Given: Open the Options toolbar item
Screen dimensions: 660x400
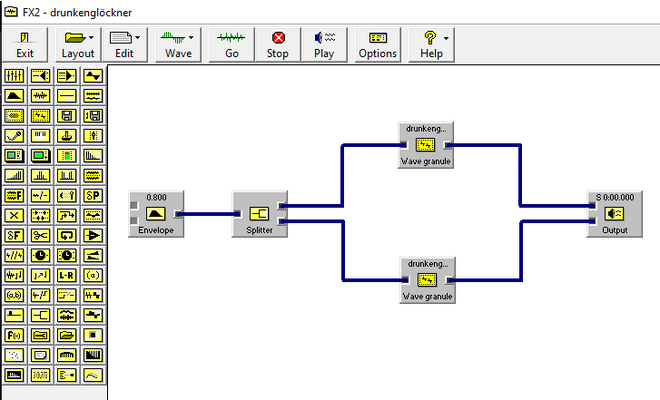Looking at the screenshot, I should [378, 45].
